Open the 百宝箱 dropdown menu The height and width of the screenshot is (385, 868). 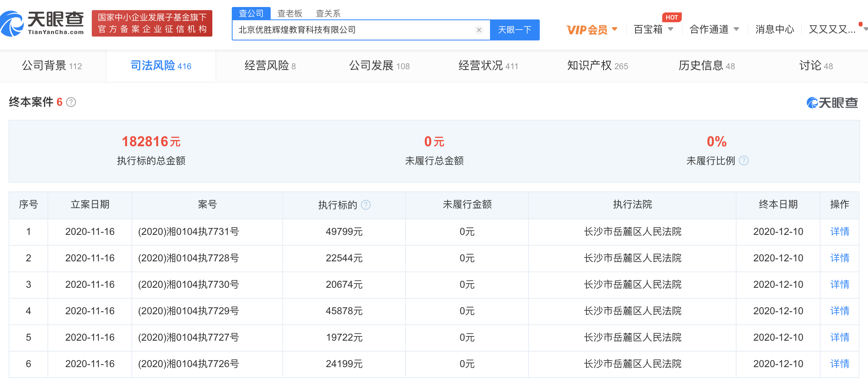[653, 30]
